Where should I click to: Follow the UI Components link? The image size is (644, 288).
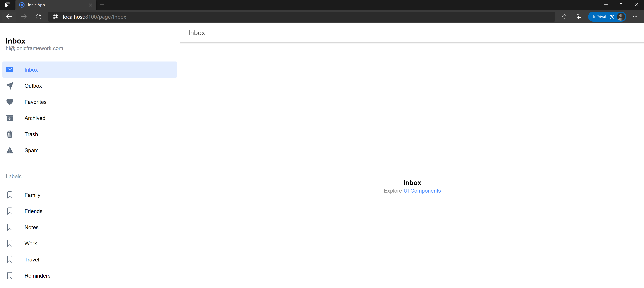(x=422, y=191)
